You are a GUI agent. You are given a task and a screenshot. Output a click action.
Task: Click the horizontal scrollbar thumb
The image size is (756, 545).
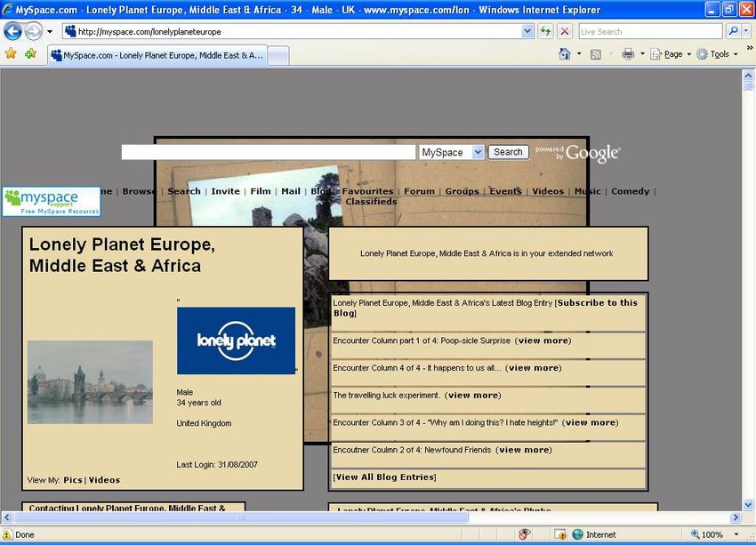tap(241, 517)
